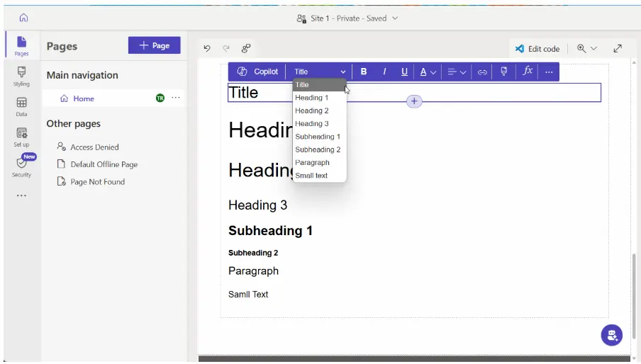Choose Paragraph from the style list
Viewport: 641px width, 364px height.
coord(312,162)
